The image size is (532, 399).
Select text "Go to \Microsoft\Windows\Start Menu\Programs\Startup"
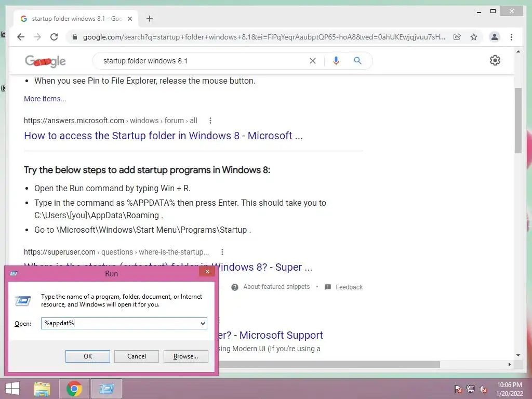click(x=140, y=230)
